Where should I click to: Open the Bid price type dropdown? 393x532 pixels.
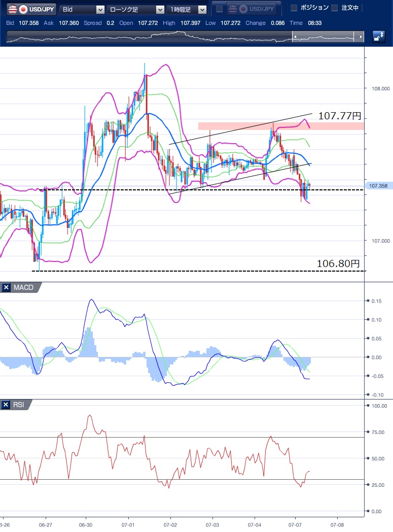coord(100,10)
